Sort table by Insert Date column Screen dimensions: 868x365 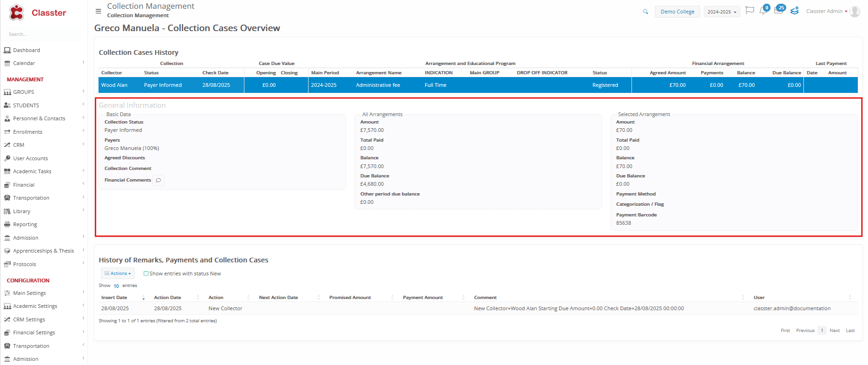(x=114, y=297)
